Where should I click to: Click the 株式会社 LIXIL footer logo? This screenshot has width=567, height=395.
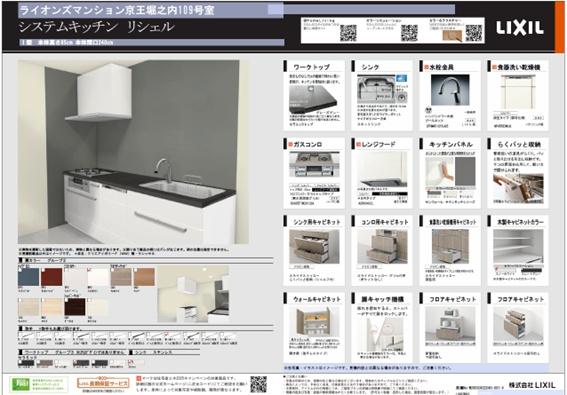532,385
